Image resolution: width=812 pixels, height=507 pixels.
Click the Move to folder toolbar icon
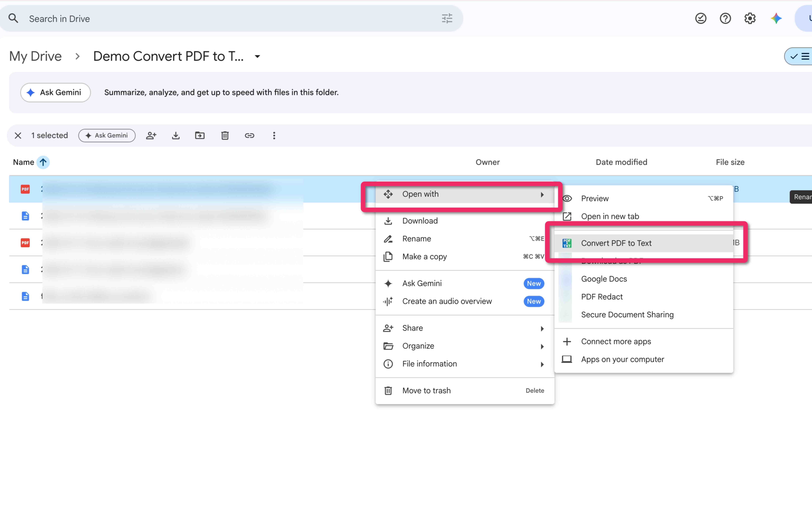pyautogui.click(x=200, y=135)
